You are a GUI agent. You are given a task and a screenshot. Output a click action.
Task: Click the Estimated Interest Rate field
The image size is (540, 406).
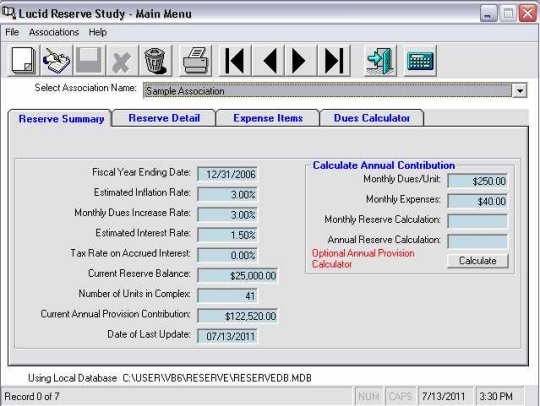[x=227, y=235]
